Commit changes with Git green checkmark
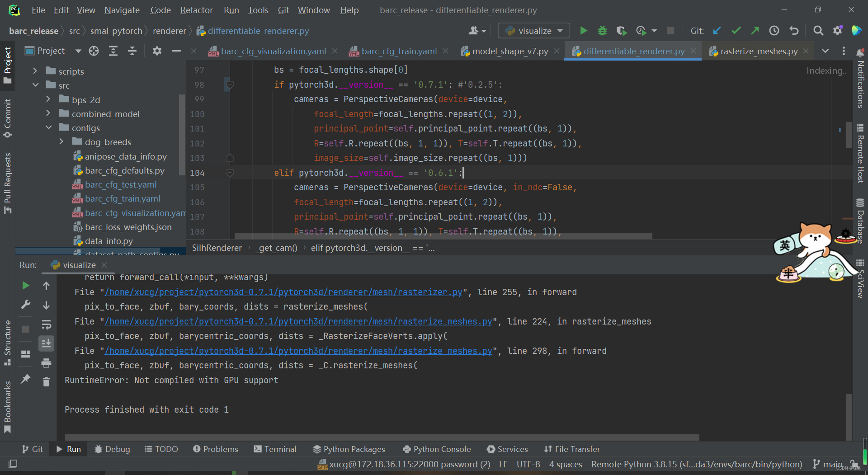The image size is (868, 475). coord(736,31)
